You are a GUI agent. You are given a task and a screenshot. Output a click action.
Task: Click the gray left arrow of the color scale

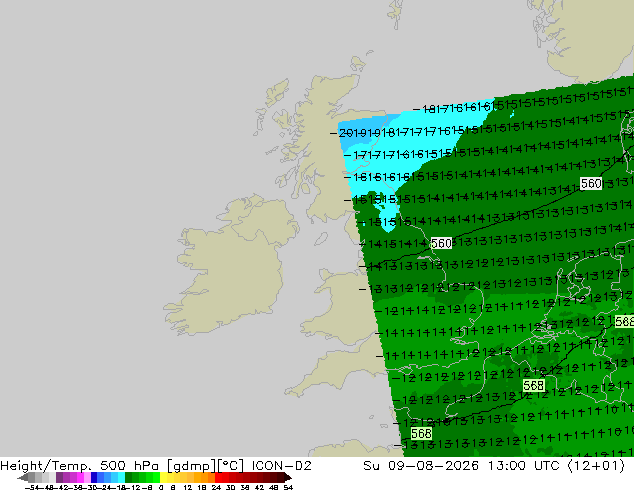[x=23, y=478]
